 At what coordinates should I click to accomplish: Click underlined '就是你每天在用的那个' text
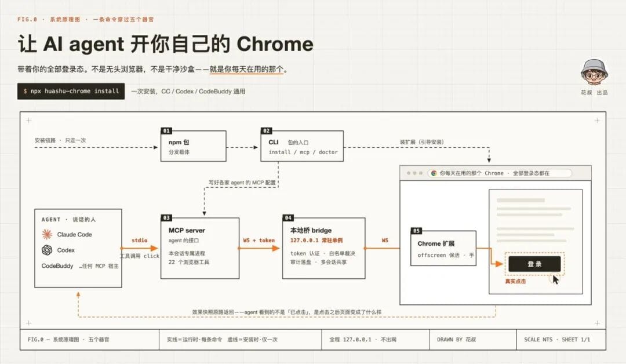click(x=246, y=70)
